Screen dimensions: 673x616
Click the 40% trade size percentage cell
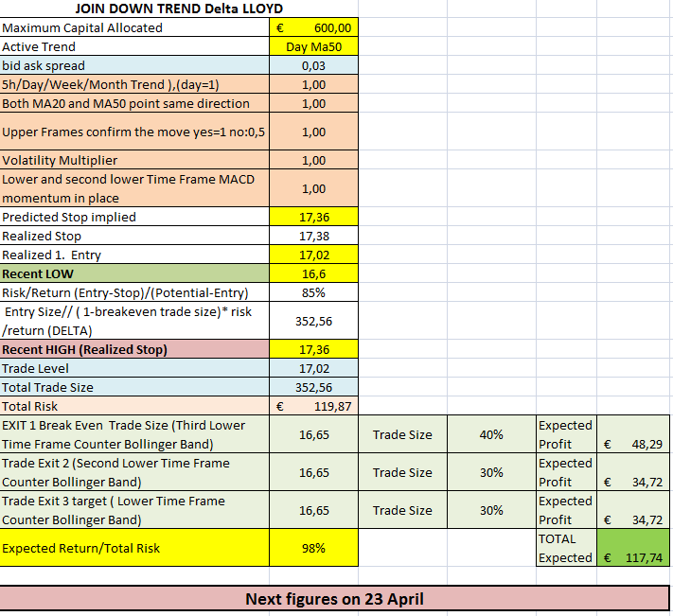pyautogui.click(x=491, y=434)
